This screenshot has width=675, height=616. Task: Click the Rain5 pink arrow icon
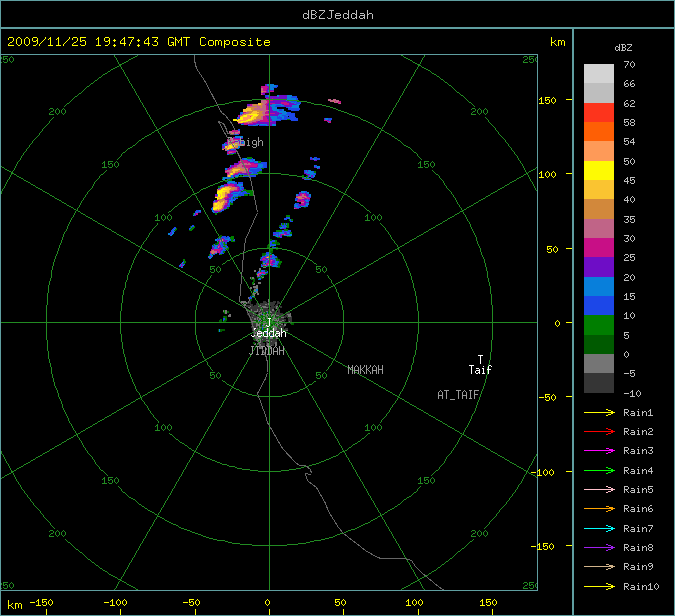(x=599, y=489)
